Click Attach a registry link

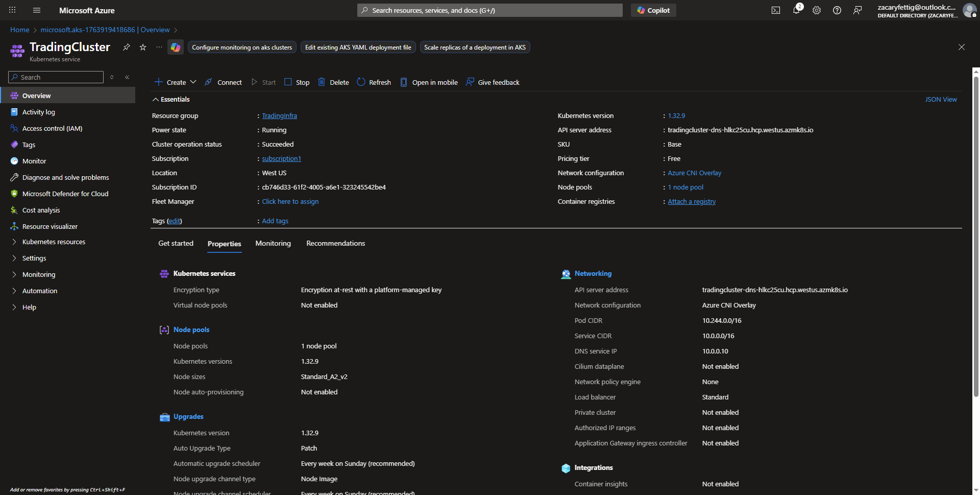point(691,202)
